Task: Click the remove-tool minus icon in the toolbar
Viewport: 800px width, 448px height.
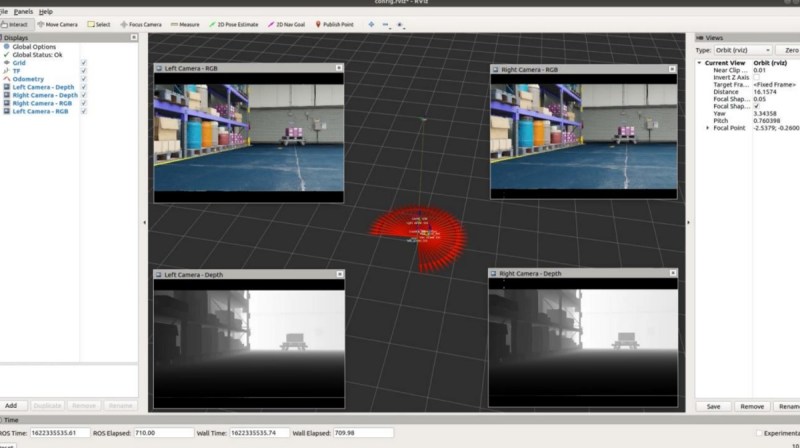Action: 385,24
